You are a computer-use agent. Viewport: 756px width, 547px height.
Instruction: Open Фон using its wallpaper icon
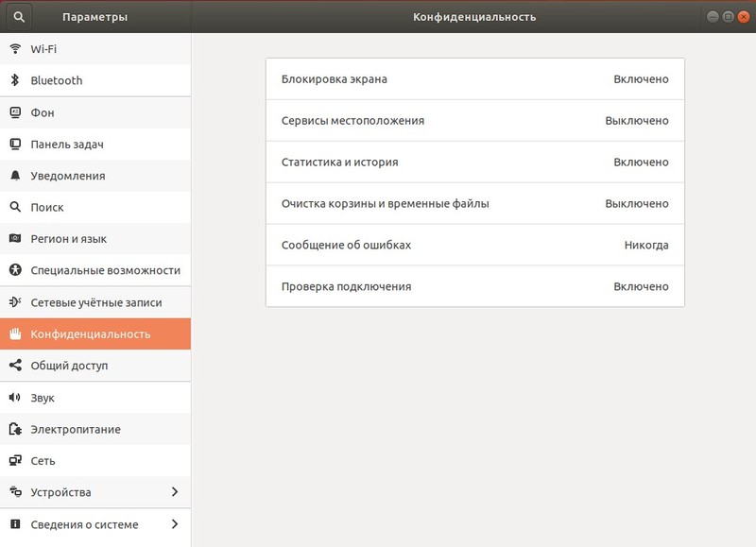(16, 111)
